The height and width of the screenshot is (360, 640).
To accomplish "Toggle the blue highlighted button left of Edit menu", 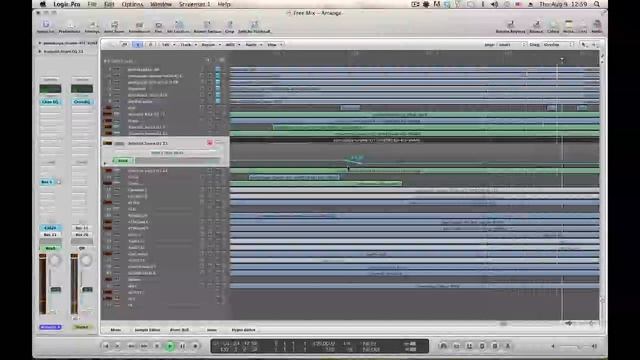I will 138,44.
